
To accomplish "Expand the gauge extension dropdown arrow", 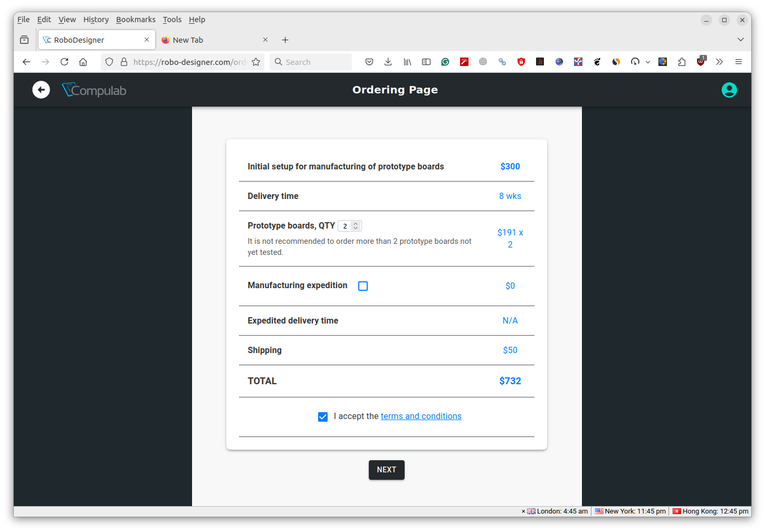I will (x=648, y=62).
